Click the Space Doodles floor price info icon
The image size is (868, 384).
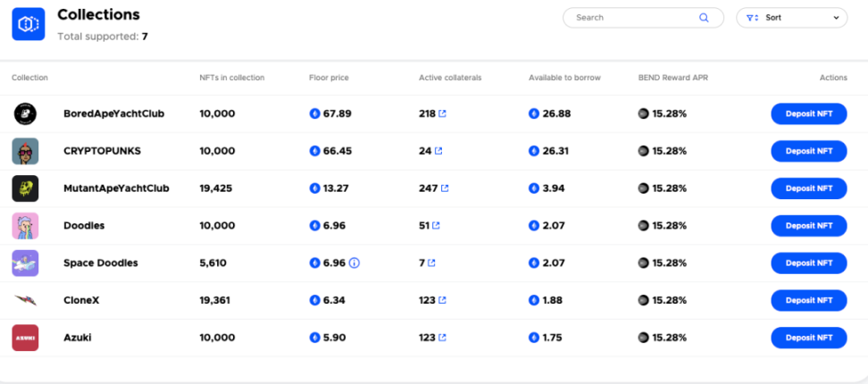[x=355, y=263]
